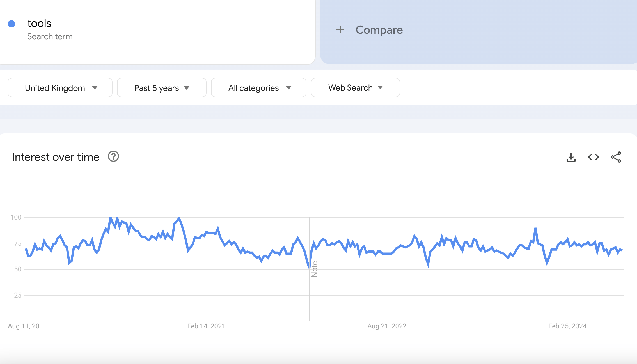Click the United Kingdom dropdown arrow
The width and height of the screenshot is (637, 364).
[x=95, y=87]
